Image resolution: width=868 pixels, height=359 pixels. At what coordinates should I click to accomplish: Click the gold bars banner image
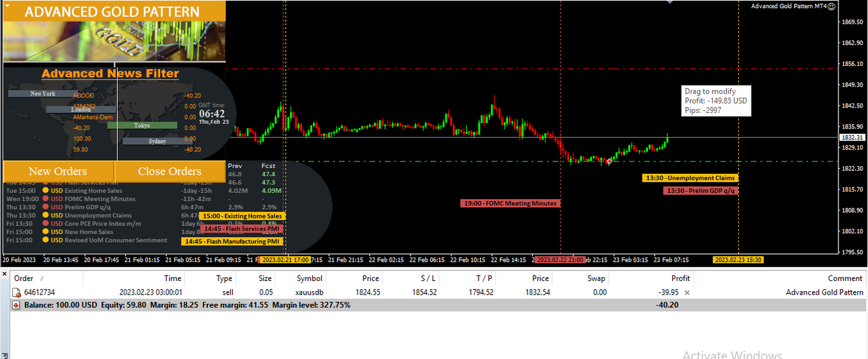pos(114,41)
